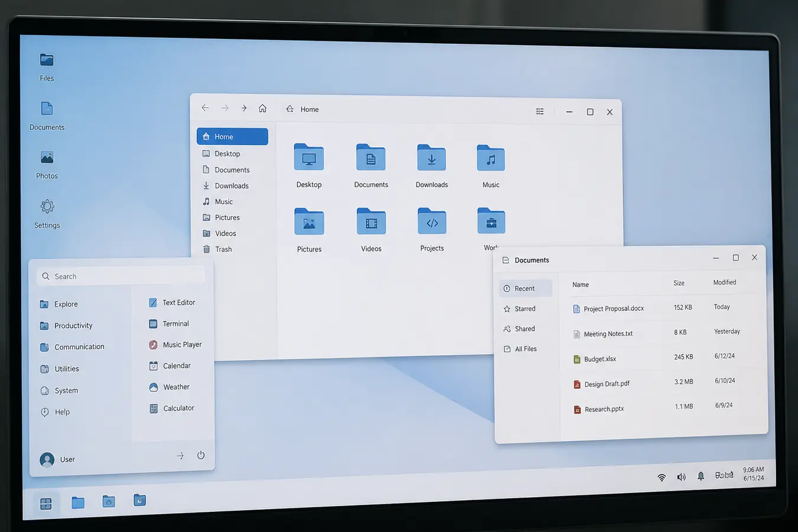Open the Desktop folder in Home window
The height and width of the screenshot is (532, 798).
pos(309,166)
